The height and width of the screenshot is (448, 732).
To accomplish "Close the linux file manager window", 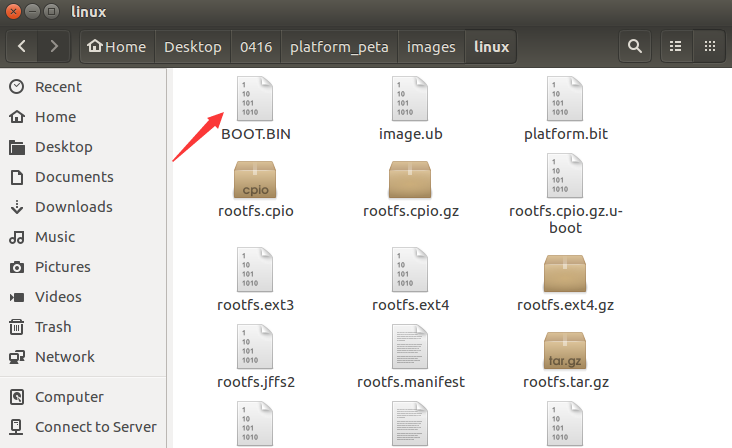I will tap(14, 11).
